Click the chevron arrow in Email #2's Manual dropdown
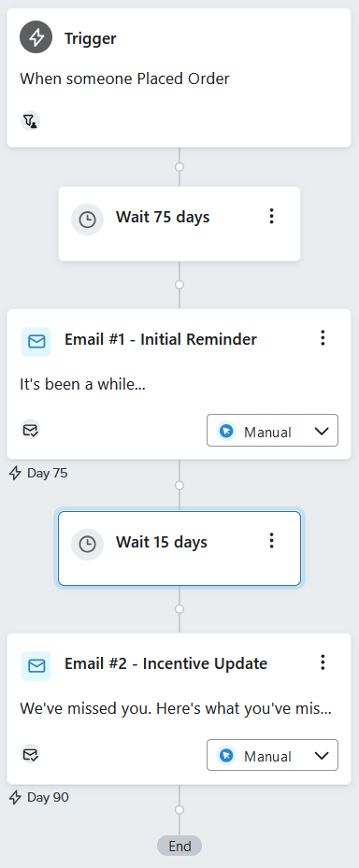Viewport: 359px width, 868px height. (x=322, y=756)
